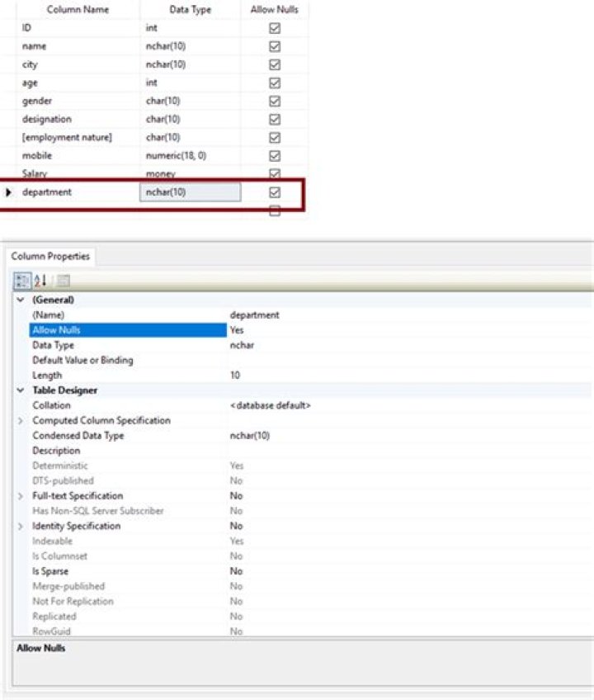Collapse the (General) property group
Viewport: 594px width, 700px height.
tap(21, 300)
